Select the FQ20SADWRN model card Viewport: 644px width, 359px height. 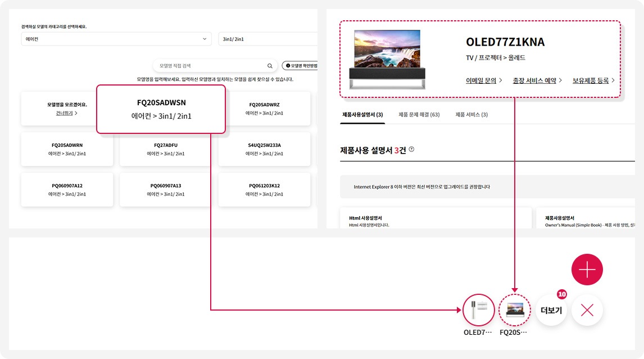tap(67, 149)
